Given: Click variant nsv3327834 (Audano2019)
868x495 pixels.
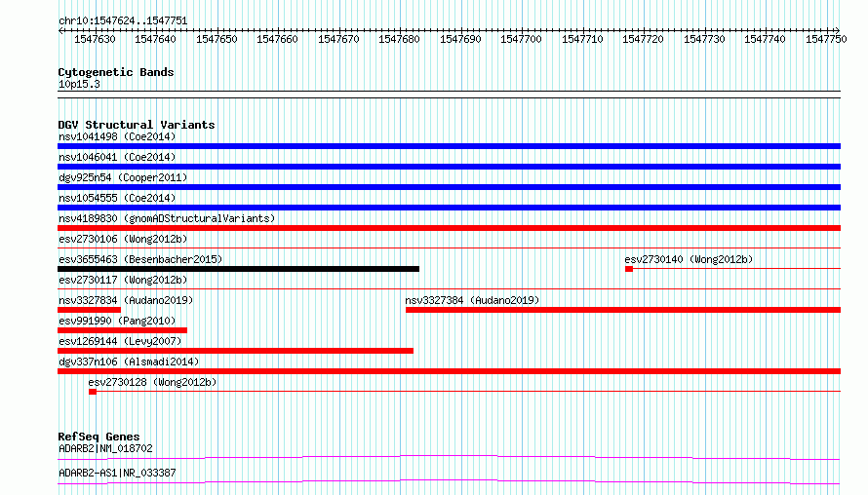Looking at the screenshot, I should pos(126,300).
